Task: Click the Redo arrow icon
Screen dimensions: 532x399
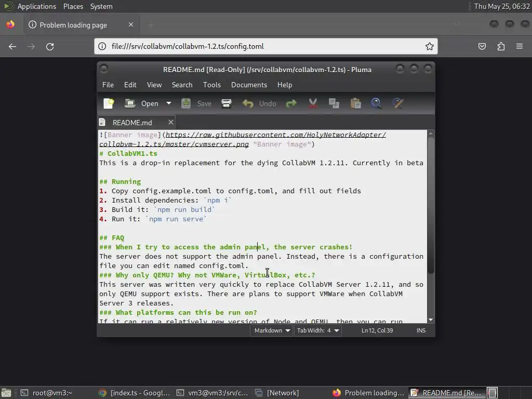Action: pos(291,103)
